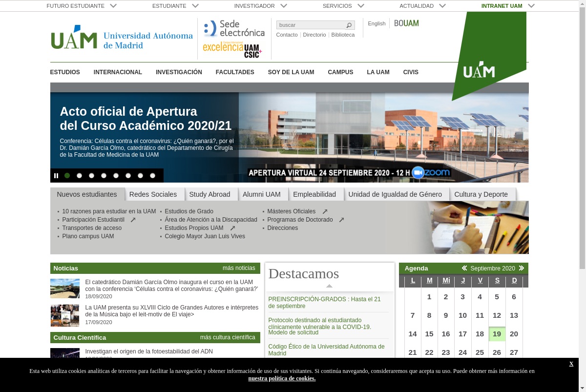The width and height of the screenshot is (586, 392).
Task: Open the SOY DE LA UAM menu
Action: pyautogui.click(x=291, y=72)
